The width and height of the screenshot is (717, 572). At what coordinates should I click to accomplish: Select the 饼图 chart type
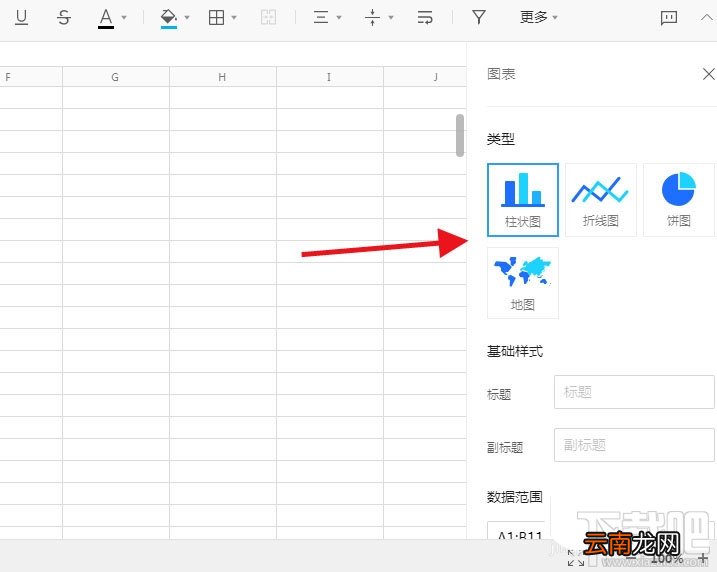[x=679, y=200]
